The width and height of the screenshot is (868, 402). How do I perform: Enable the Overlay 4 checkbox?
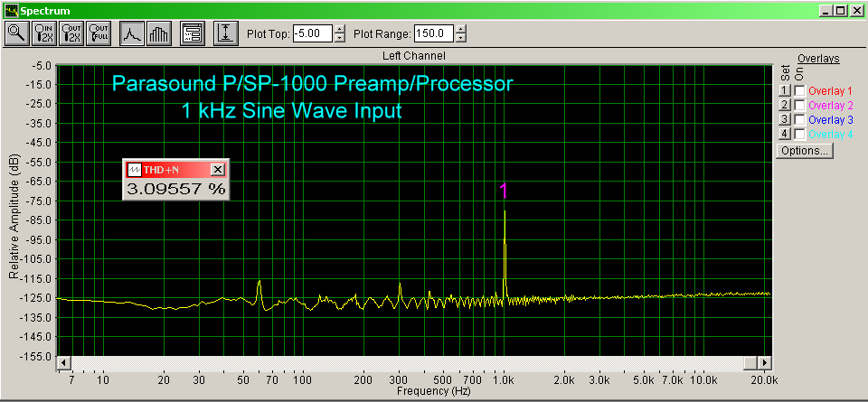tap(800, 134)
